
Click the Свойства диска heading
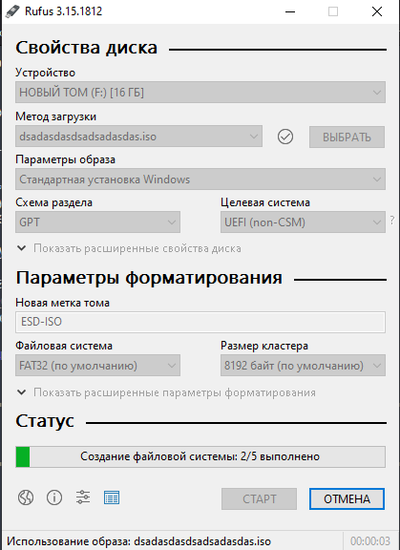click(x=86, y=48)
